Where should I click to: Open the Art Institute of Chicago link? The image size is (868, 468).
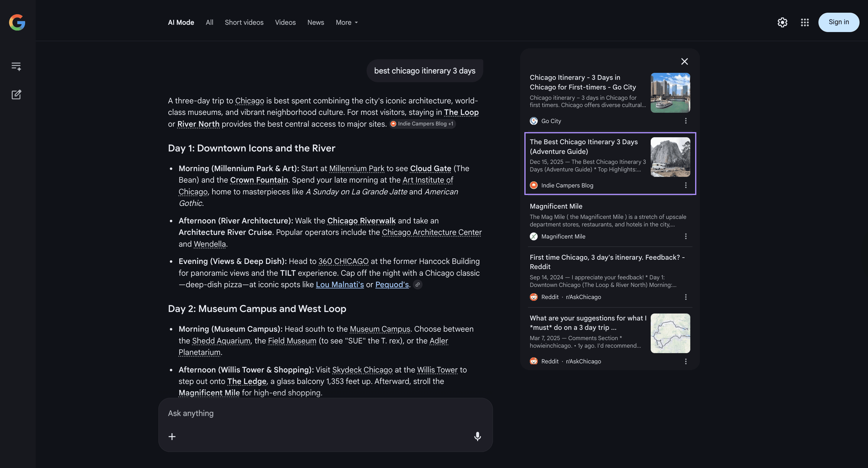[316, 186]
